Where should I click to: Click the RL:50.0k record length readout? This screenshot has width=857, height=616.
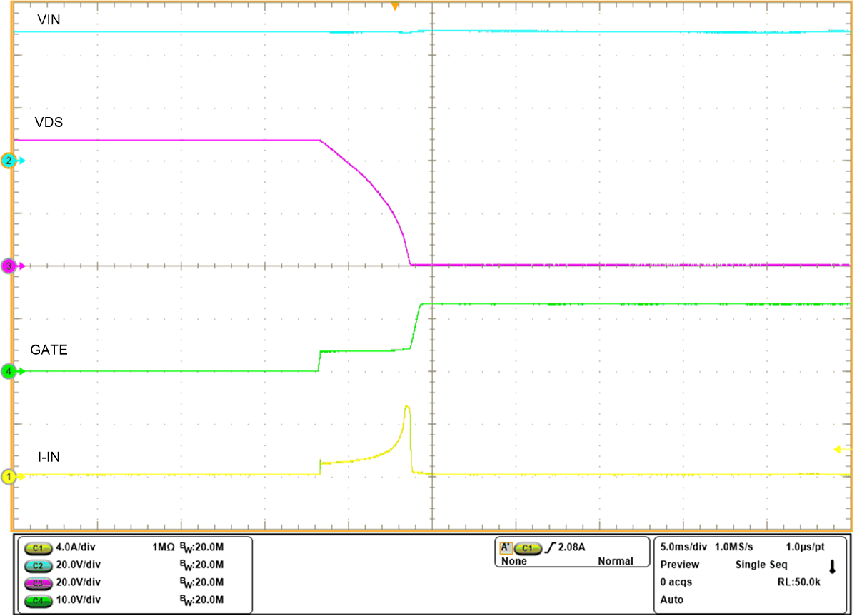point(798,582)
